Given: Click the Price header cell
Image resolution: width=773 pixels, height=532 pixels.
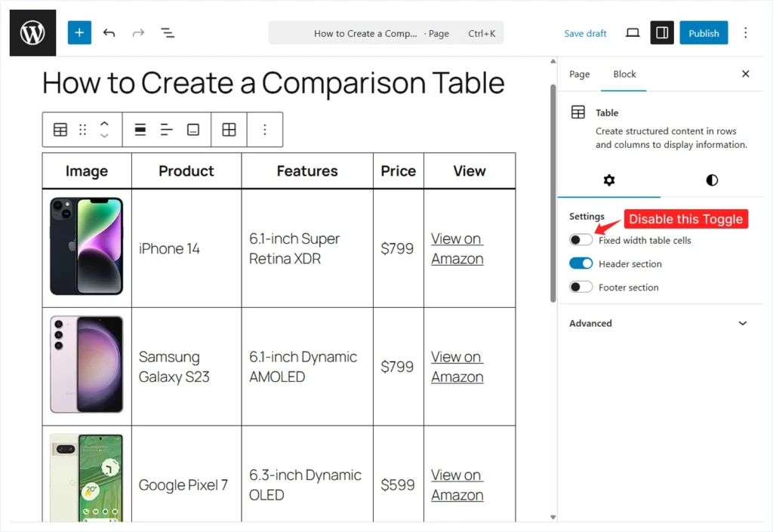Looking at the screenshot, I should 399,171.
